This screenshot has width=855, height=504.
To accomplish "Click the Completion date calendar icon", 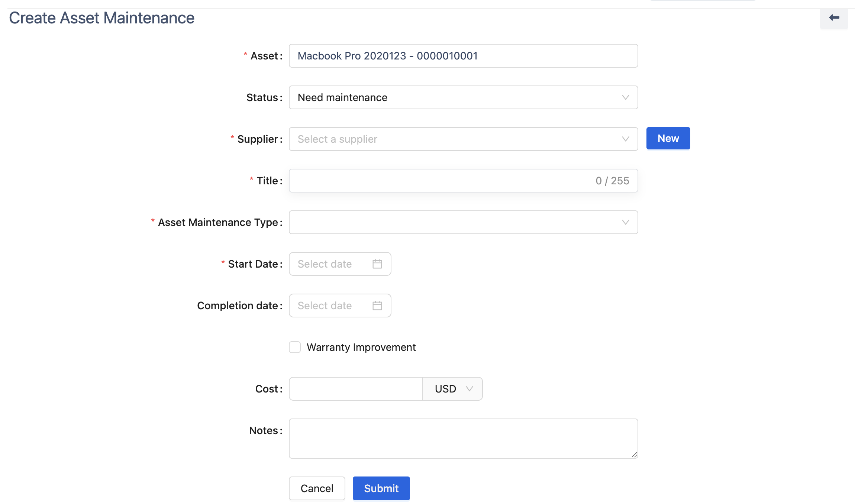I will point(377,306).
